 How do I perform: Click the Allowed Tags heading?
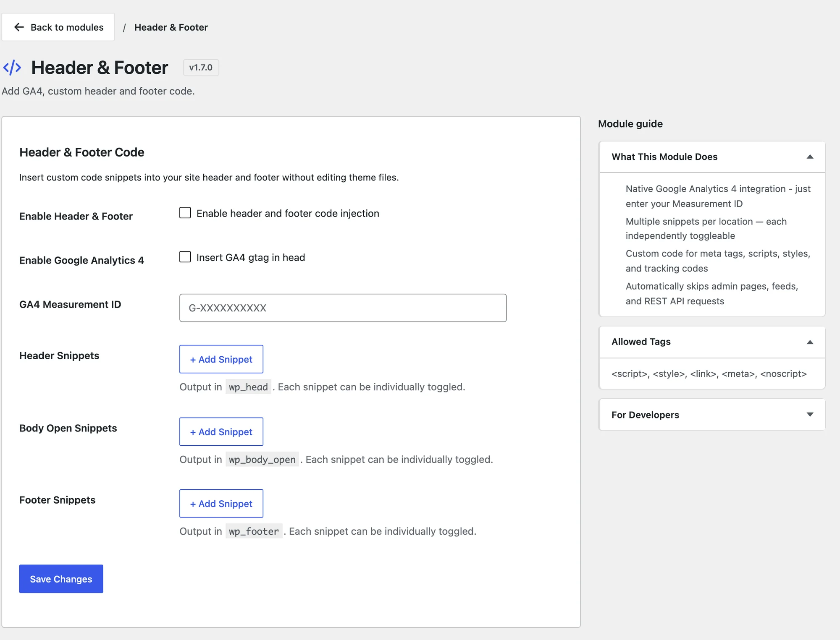[641, 342]
